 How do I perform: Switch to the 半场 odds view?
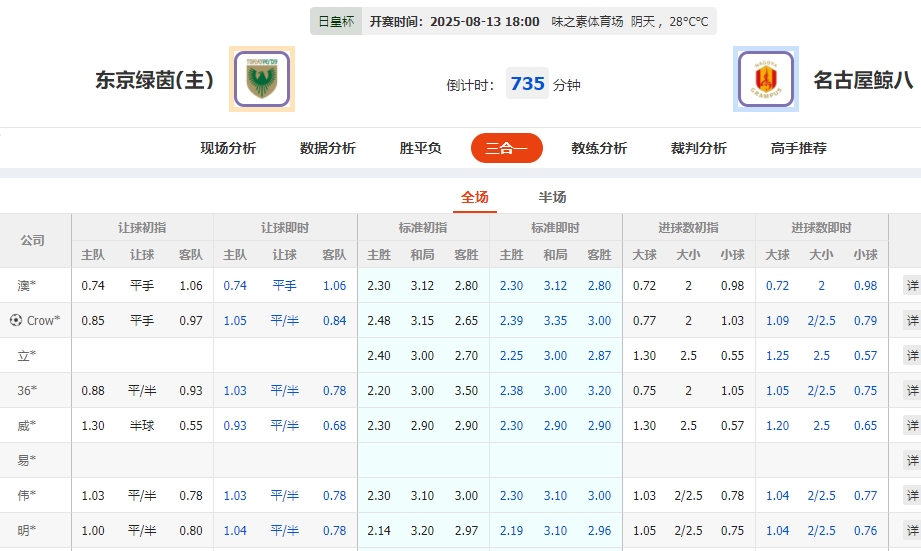tap(552, 197)
